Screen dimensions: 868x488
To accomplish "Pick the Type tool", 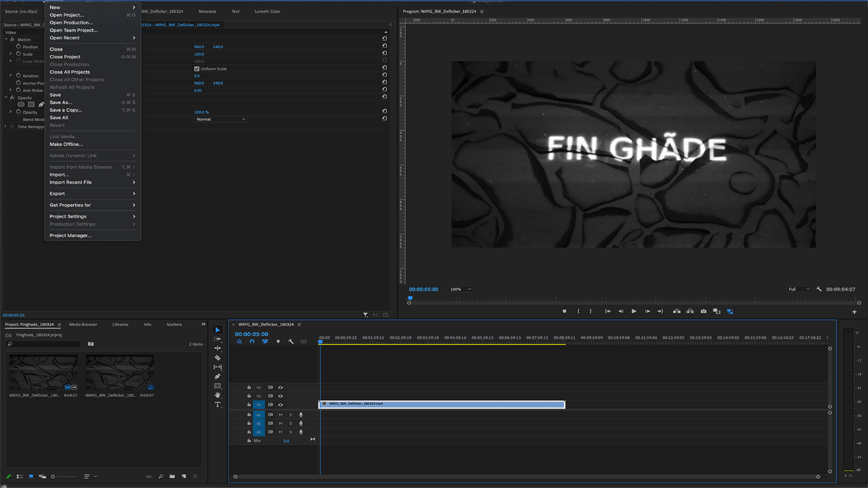I will (x=218, y=405).
